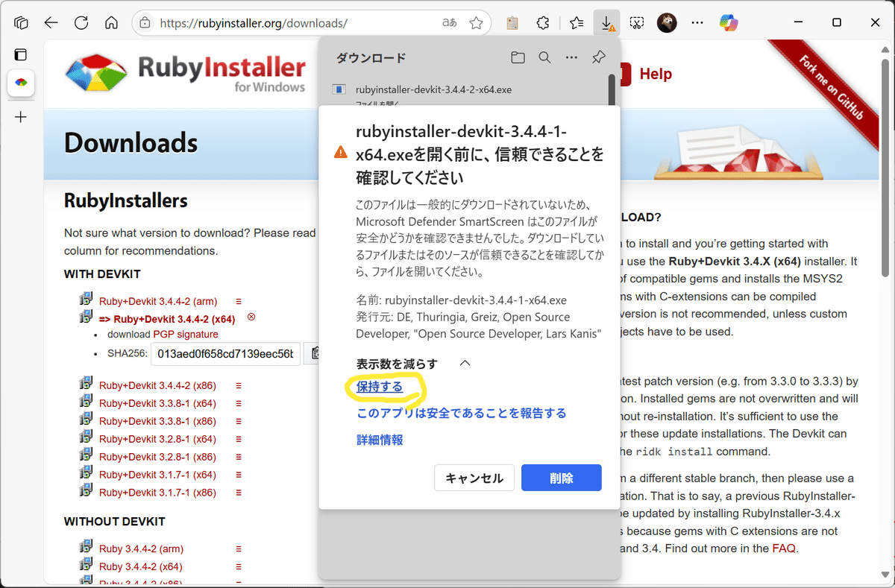Go back to the previous page
The width and height of the screenshot is (895, 588).
[x=51, y=22]
